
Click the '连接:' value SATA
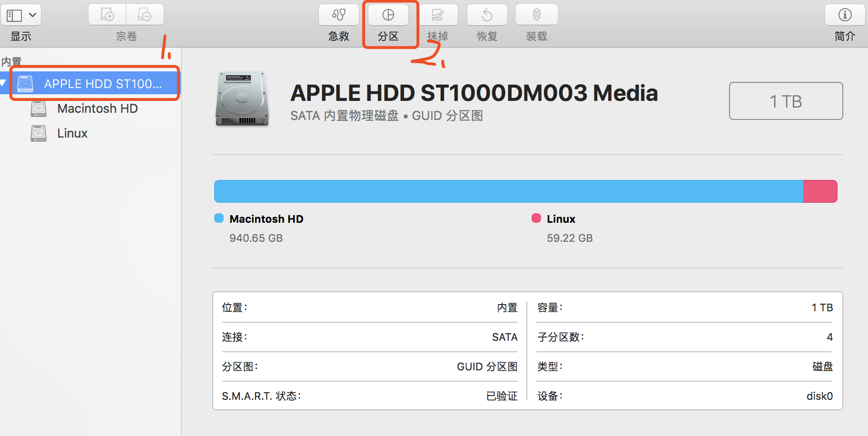505,337
